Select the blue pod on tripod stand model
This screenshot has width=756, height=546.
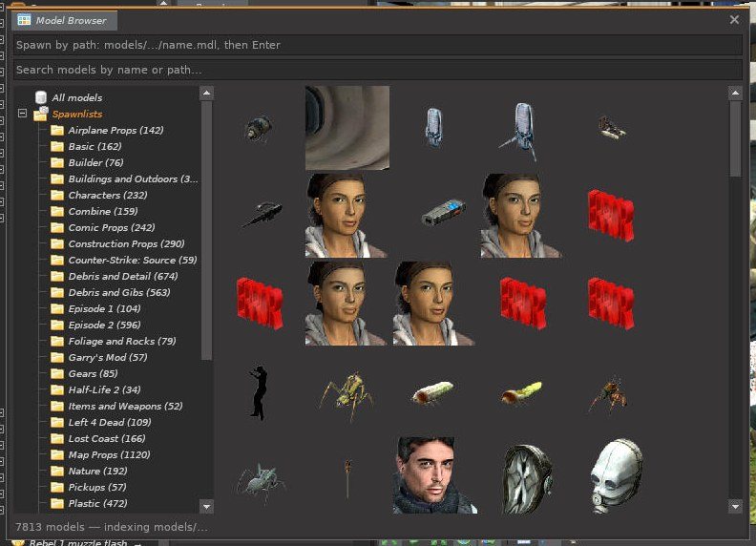tap(520, 130)
